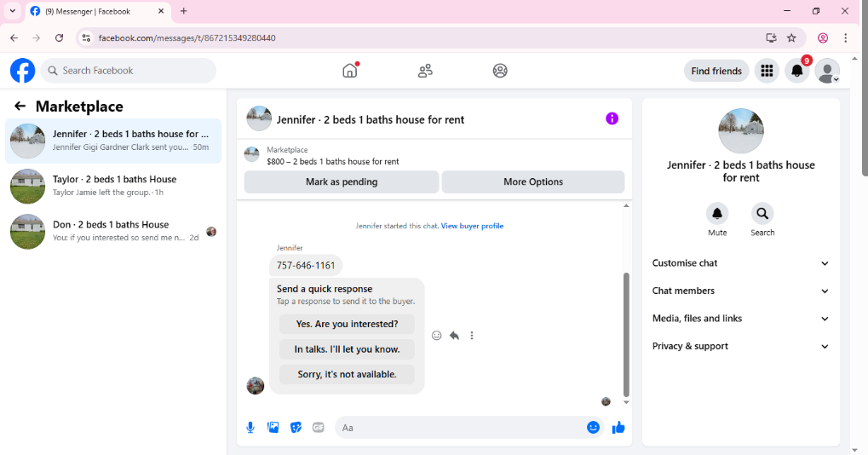
Task: Reply to the message with the arrow icon
Action: click(455, 336)
